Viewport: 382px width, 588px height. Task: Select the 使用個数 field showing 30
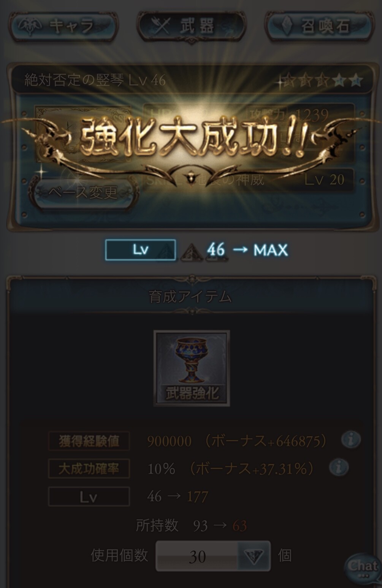[213, 556]
